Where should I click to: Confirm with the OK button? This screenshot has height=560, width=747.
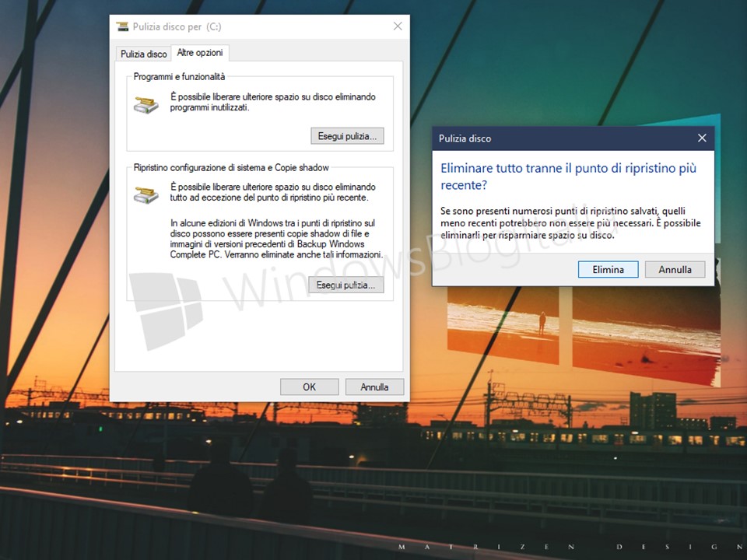[309, 387]
